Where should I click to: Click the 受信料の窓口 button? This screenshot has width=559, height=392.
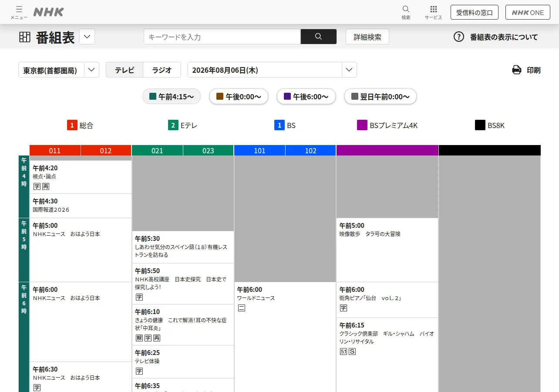click(475, 12)
